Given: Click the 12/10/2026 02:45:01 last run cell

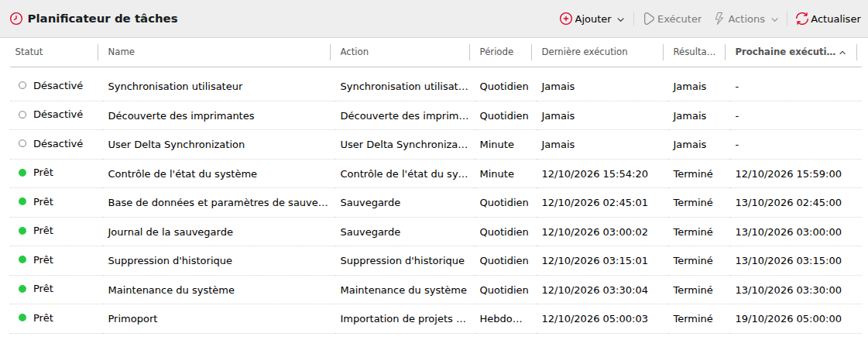Looking at the screenshot, I should point(595,203).
